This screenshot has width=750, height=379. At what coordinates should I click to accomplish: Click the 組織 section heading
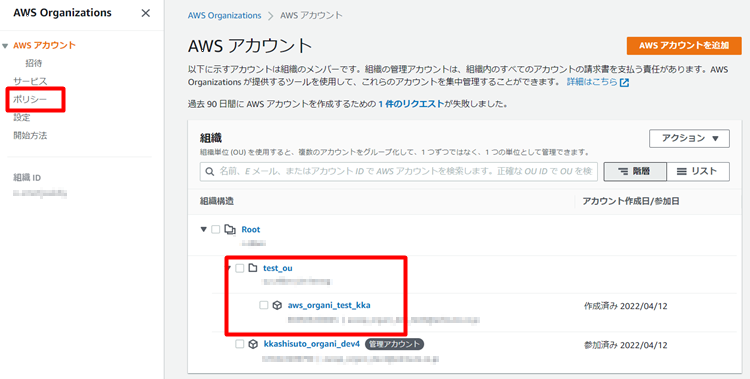211,138
